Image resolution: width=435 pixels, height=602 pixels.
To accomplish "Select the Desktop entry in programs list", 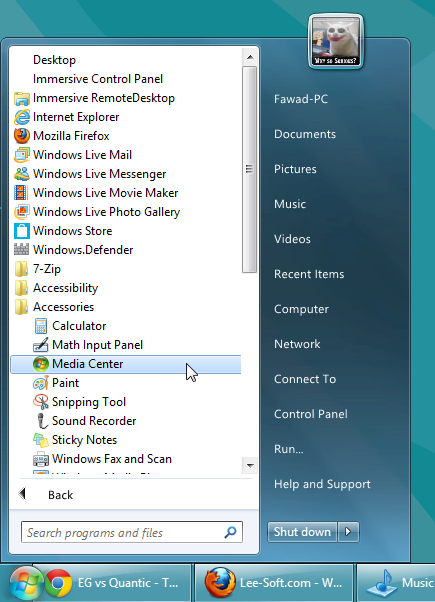I will click(x=55, y=60).
